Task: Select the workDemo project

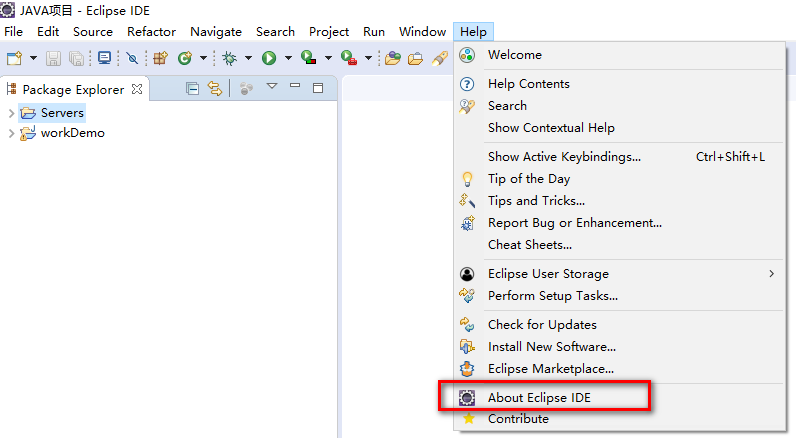Action: (62, 133)
